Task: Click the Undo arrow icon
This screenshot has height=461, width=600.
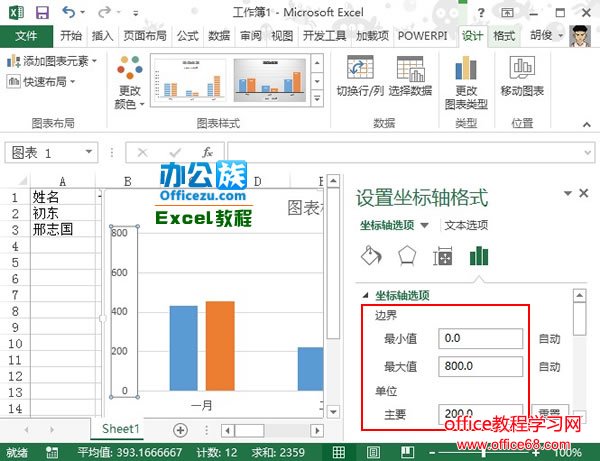Action: 68,13
